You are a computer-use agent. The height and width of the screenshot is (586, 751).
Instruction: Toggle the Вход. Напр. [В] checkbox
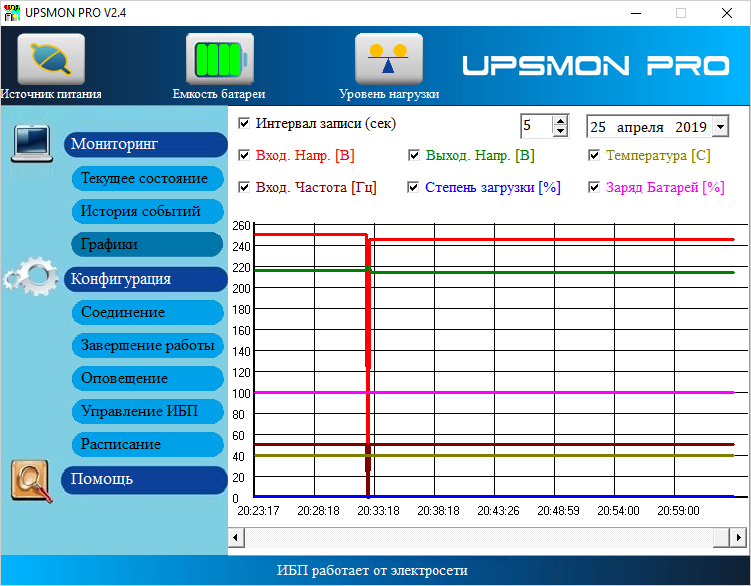244,155
